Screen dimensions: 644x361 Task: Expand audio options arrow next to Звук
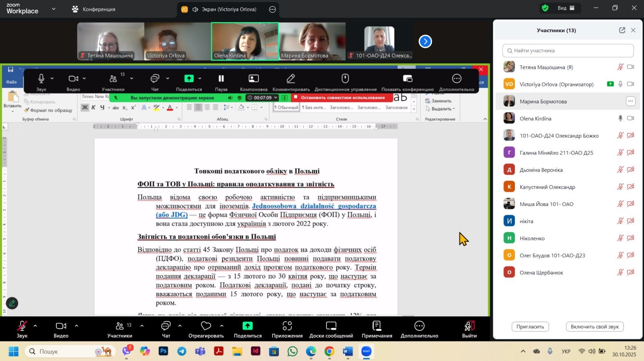point(35,326)
